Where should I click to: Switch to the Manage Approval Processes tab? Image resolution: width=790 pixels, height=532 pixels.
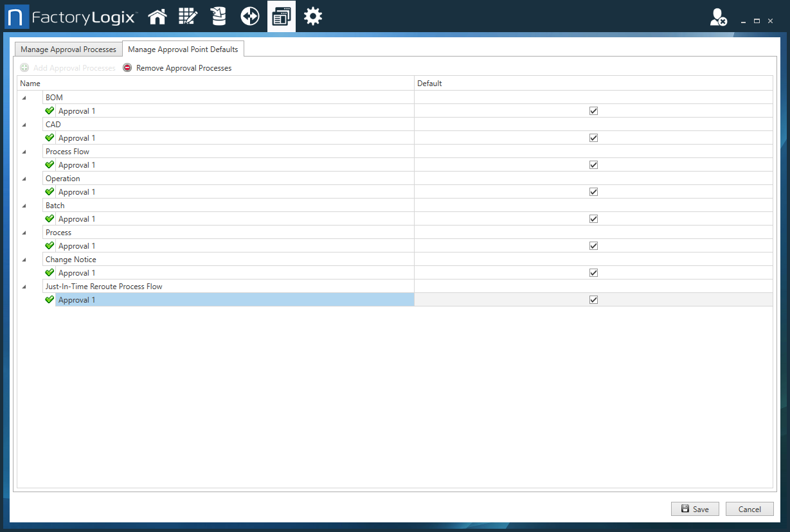click(68, 49)
